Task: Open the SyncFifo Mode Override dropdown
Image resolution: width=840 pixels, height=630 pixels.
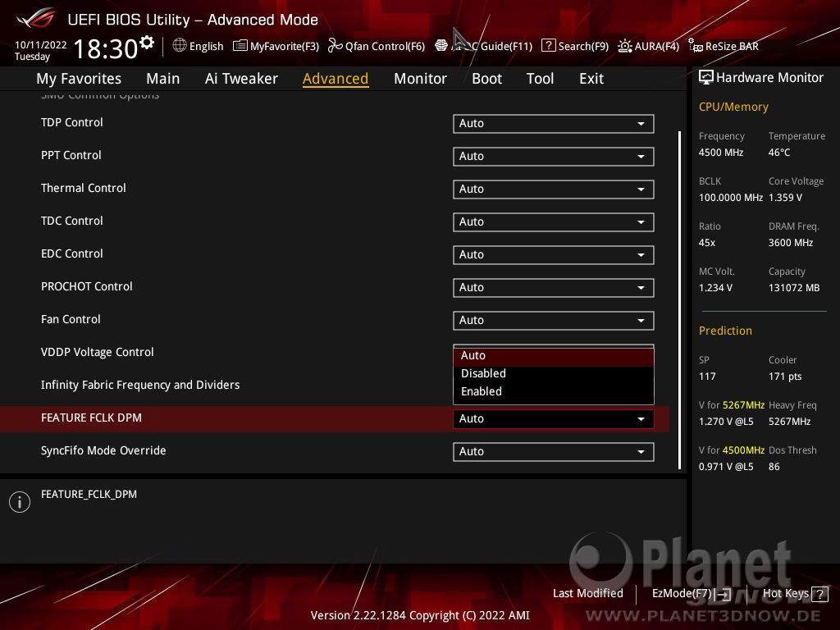Action: click(x=554, y=452)
